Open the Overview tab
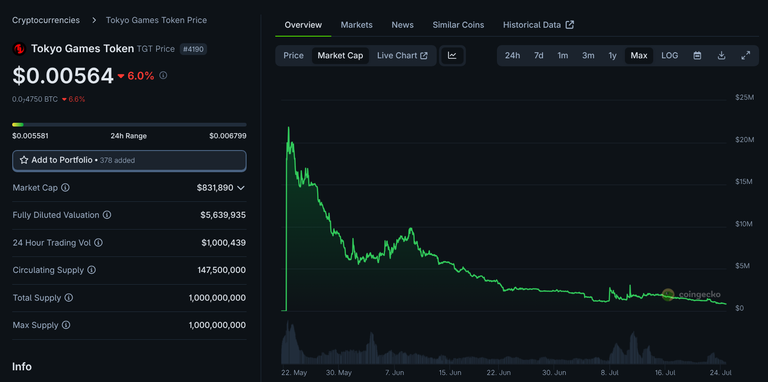The width and height of the screenshot is (768, 382). 303,24
